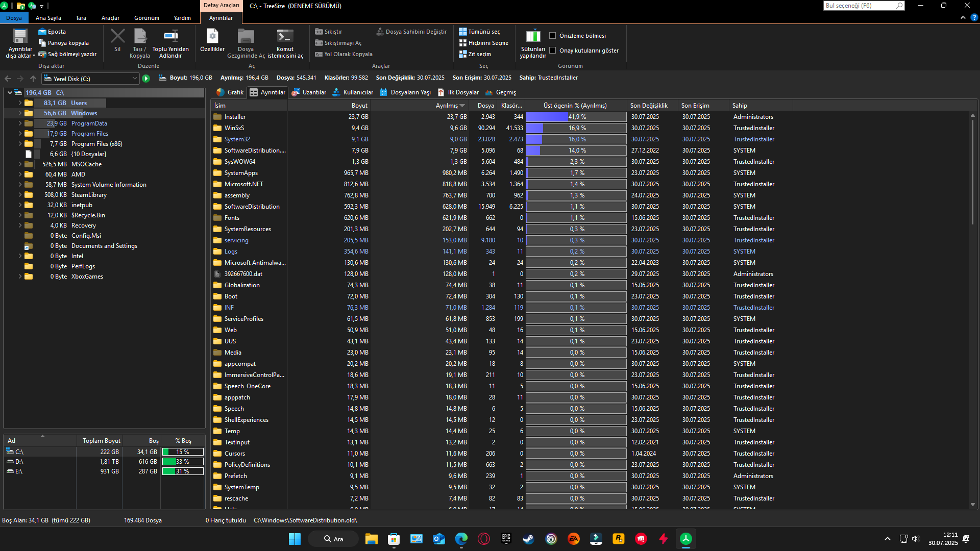Open File Explorer from taskbar

(x=371, y=539)
